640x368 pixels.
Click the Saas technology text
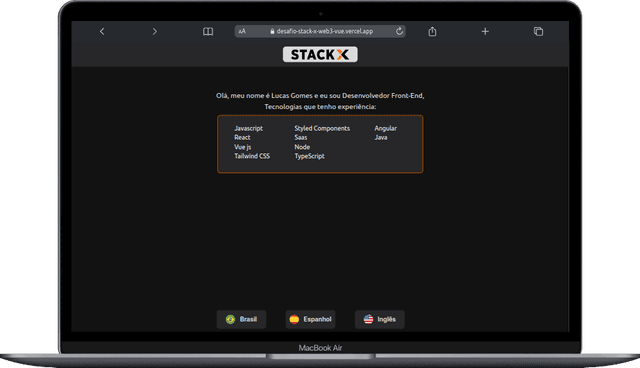(x=301, y=137)
